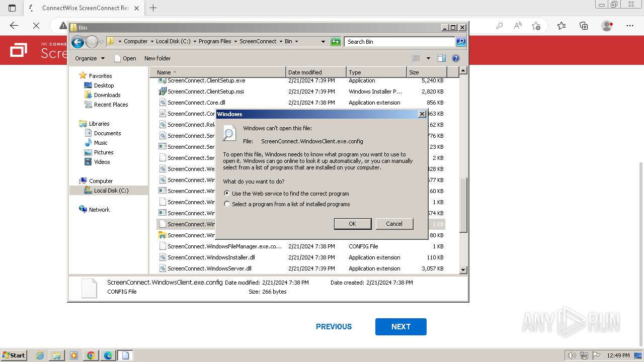This screenshot has width=644, height=362.
Task: Toggle the preview pane icon
Action: 442,58
